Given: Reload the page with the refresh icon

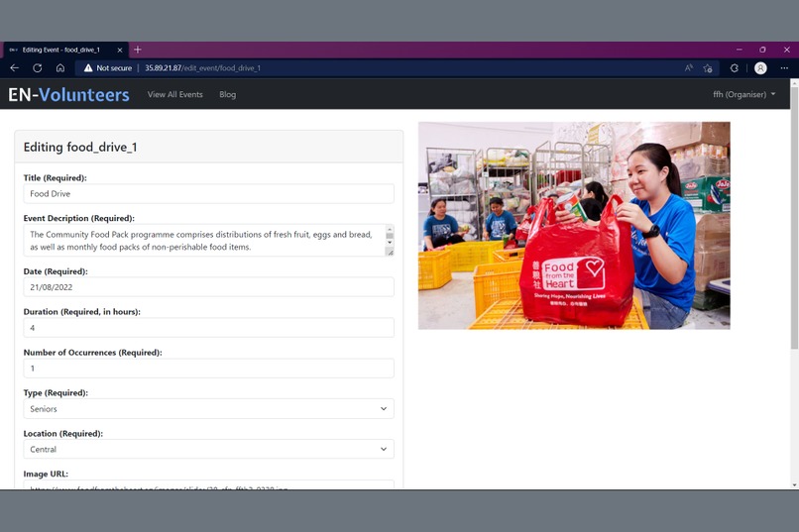Looking at the screenshot, I should tap(38, 67).
